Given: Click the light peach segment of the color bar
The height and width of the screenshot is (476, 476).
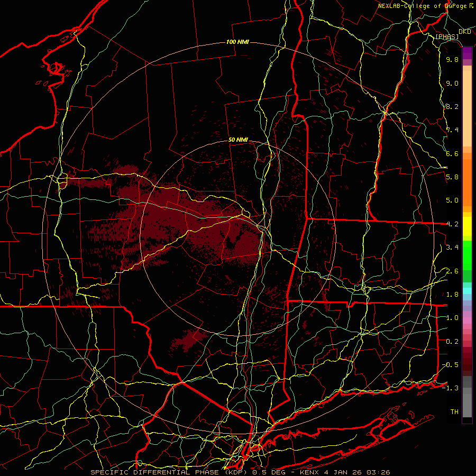Looking at the screenshot, I should 467,108.
